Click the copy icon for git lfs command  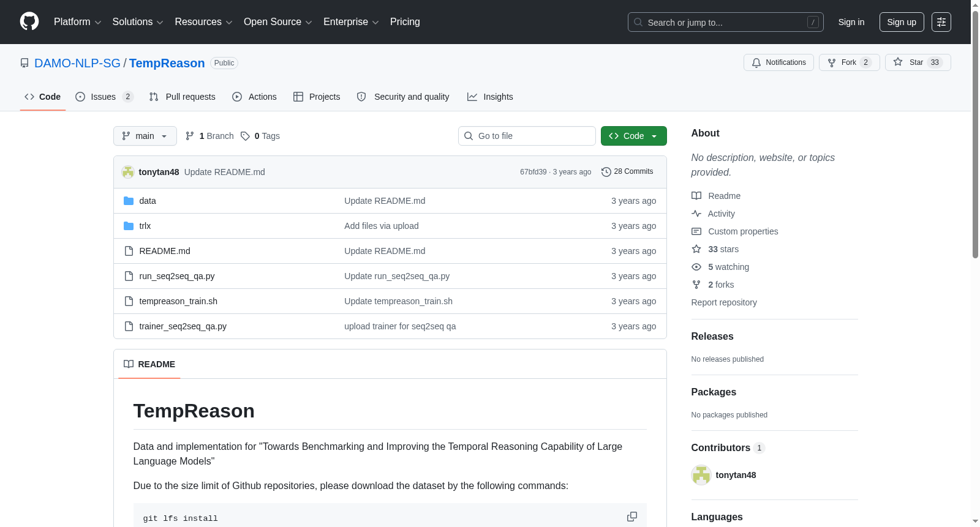[x=632, y=517]
